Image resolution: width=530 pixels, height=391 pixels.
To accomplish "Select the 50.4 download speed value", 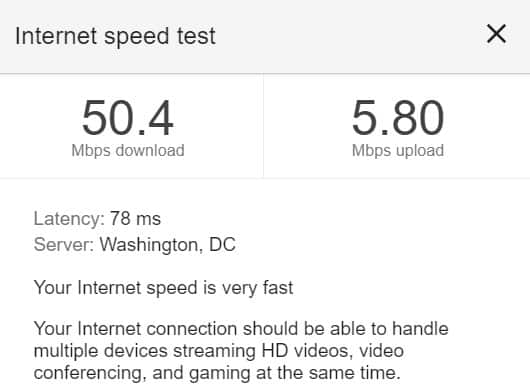I will point(128,118).
